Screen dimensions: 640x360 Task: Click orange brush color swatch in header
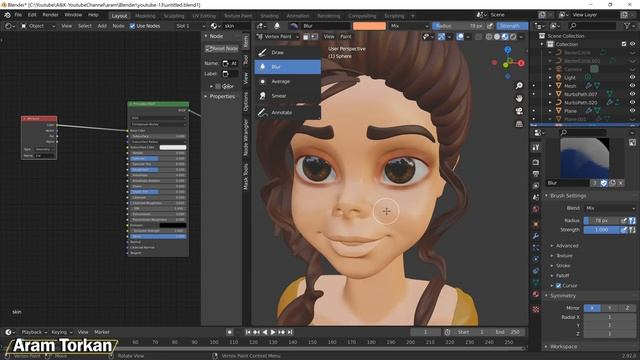pyautogui.click(x=369, y=26)
